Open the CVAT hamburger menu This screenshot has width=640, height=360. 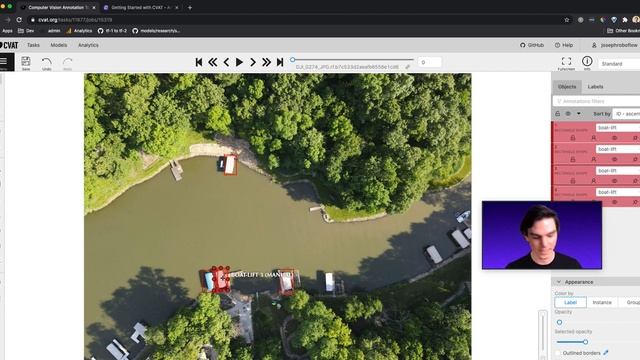(4, 62)
